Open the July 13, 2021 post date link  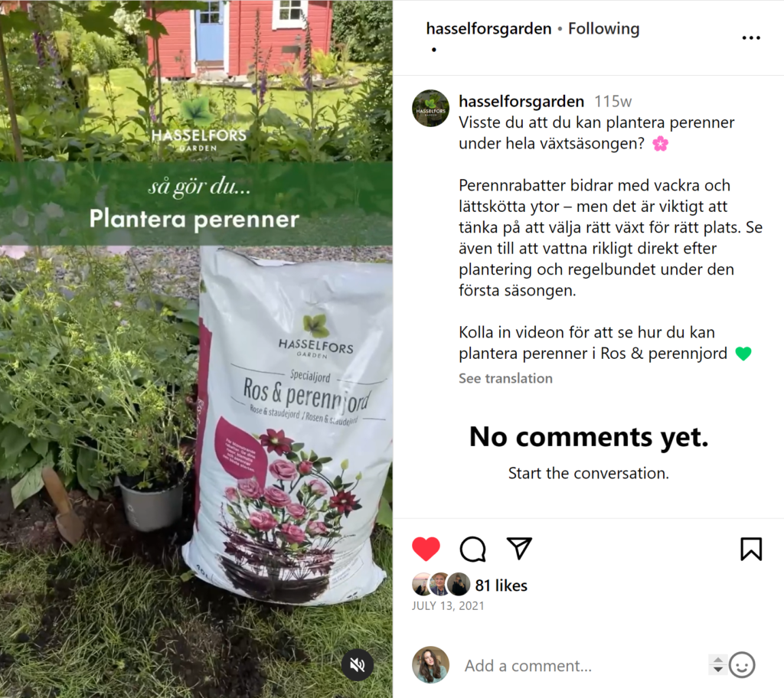(x=448, y=606)
